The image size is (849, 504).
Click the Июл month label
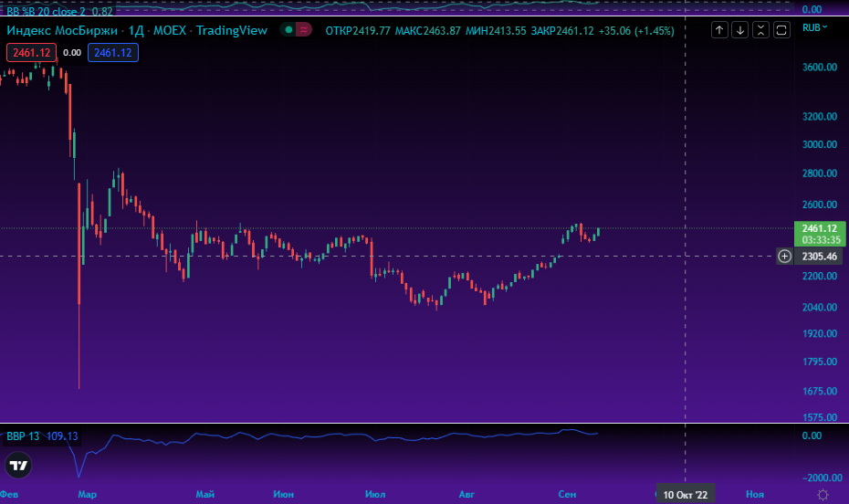[x=375, y=494]
